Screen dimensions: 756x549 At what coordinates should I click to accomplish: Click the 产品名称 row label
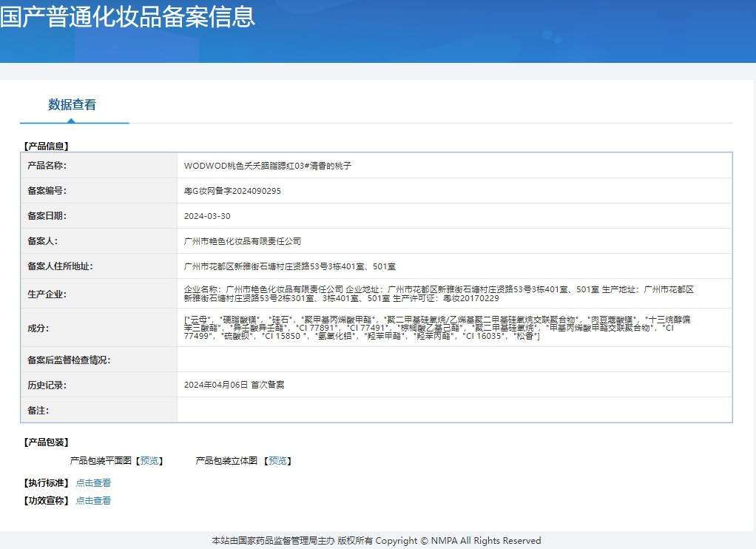[47, 166]
